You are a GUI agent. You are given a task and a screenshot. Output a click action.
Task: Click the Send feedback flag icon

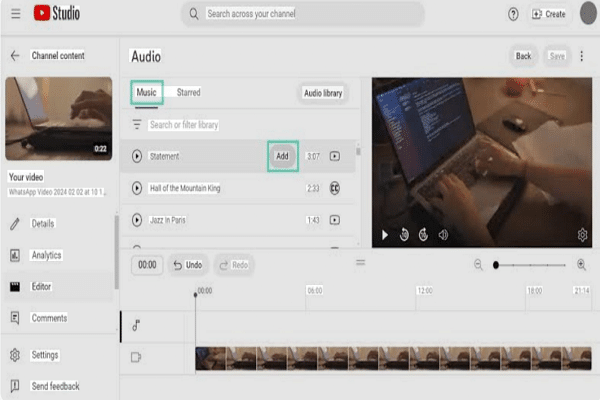pos(15,386)
